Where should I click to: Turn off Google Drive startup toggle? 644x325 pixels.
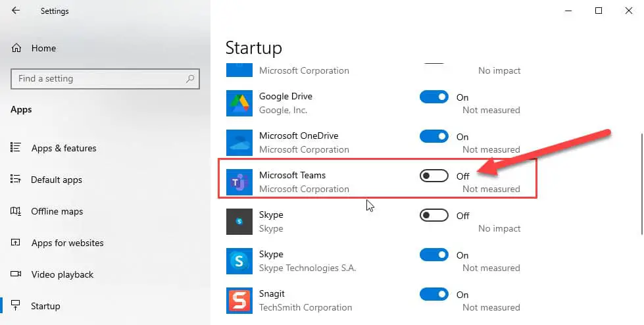(x=433, y=97)
